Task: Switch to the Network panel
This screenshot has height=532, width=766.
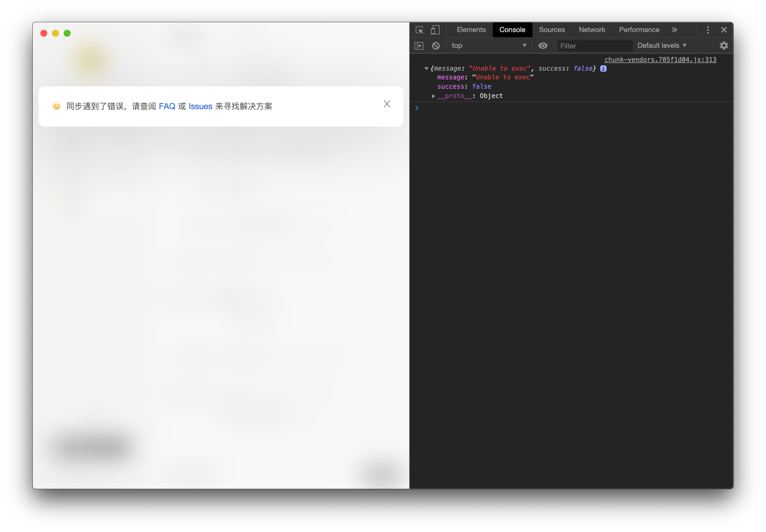Action: click(592, 30)
